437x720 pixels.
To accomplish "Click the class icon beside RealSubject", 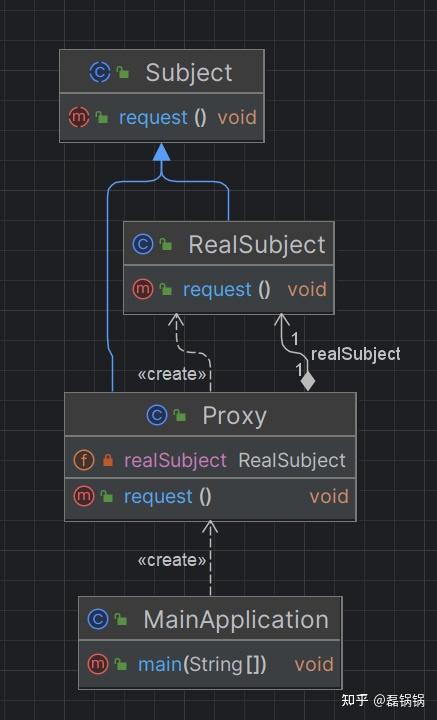I will click(143, 244).
